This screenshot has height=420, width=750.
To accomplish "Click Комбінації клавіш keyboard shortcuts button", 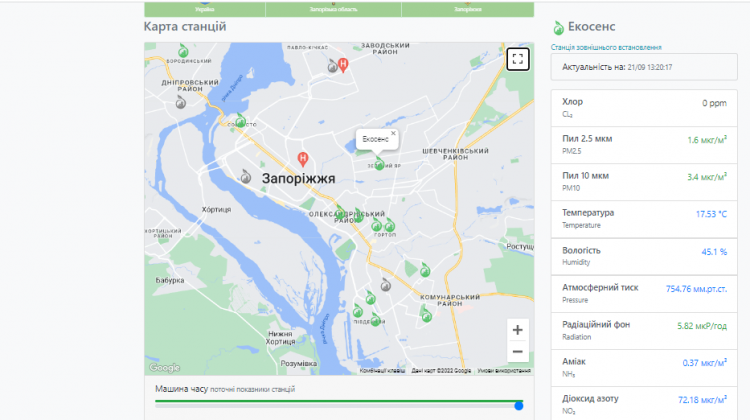I will click(382, 371).
